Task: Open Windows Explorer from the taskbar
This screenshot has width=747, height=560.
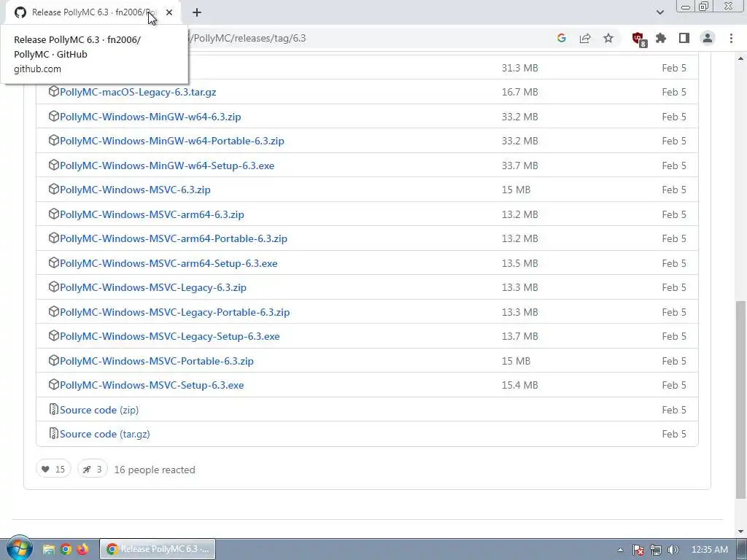Action: 49,550
